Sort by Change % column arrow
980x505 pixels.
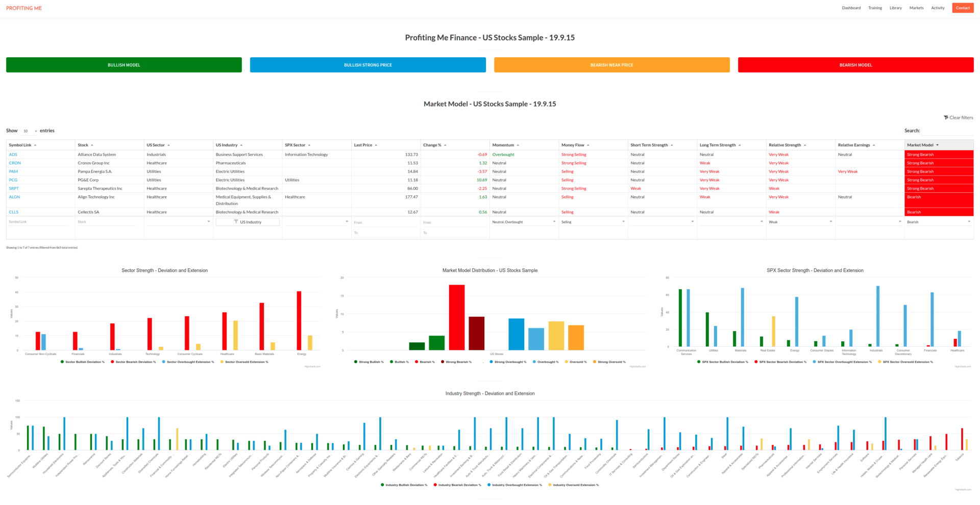tap(445, 145)
